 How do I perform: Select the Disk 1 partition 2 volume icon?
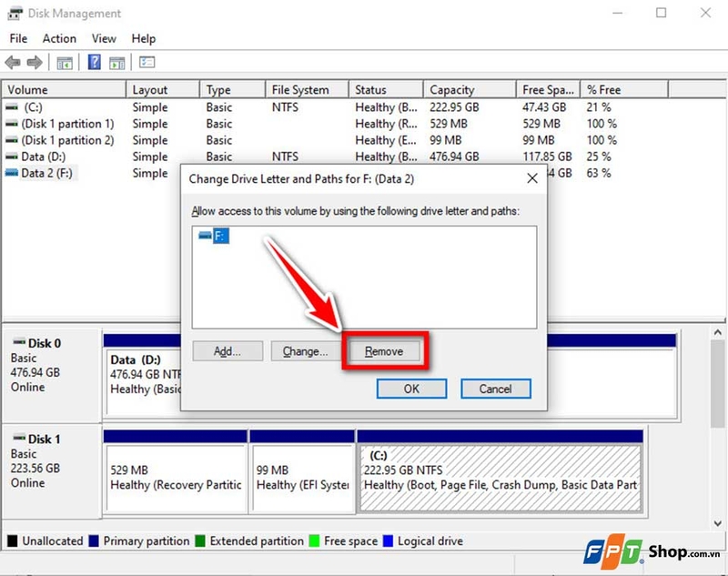pos(12,140)
